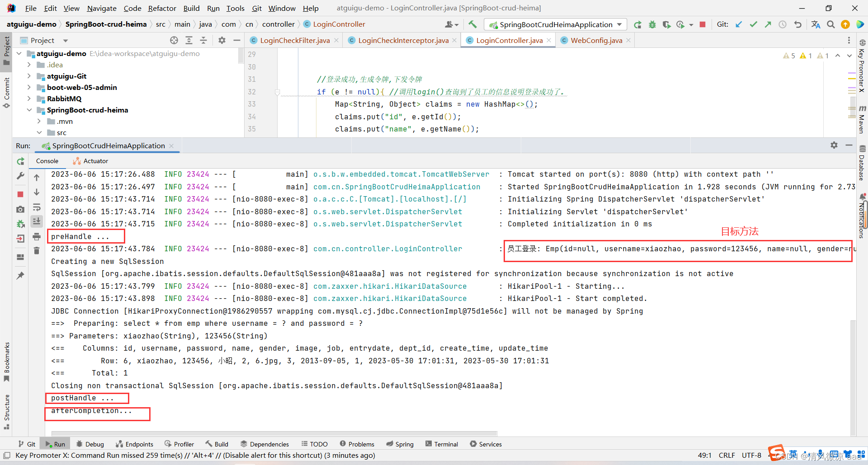Open Run panel settings gear
868x465 pixels.
click(834, 145)
